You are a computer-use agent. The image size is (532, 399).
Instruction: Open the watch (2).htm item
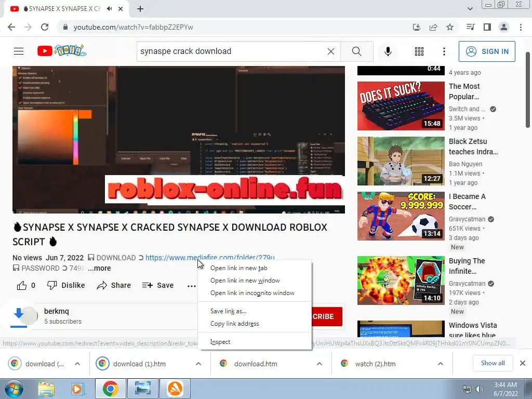tap(375, 364)
